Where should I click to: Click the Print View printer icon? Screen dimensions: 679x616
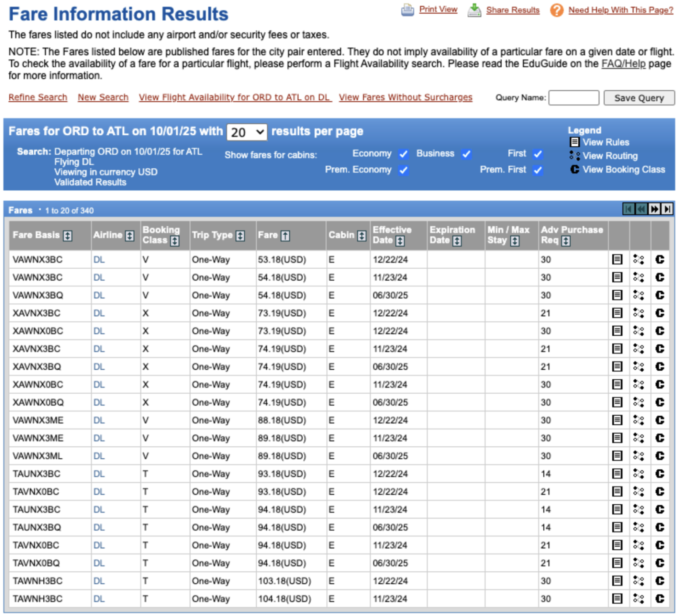407,10
